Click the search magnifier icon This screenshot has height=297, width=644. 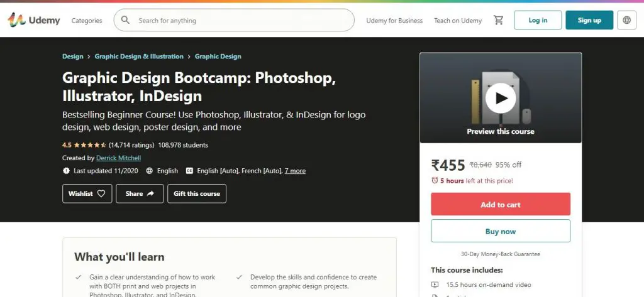126,20
